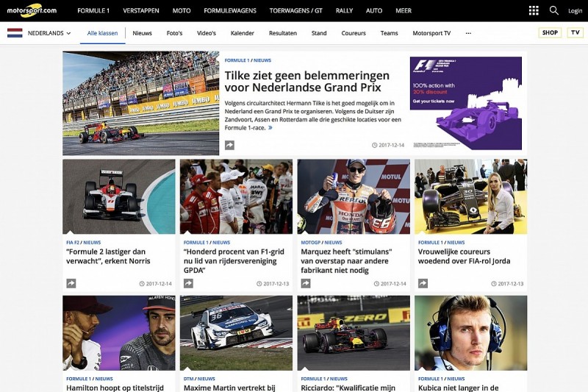Click the Netherlands flag icon

(15, 33)
